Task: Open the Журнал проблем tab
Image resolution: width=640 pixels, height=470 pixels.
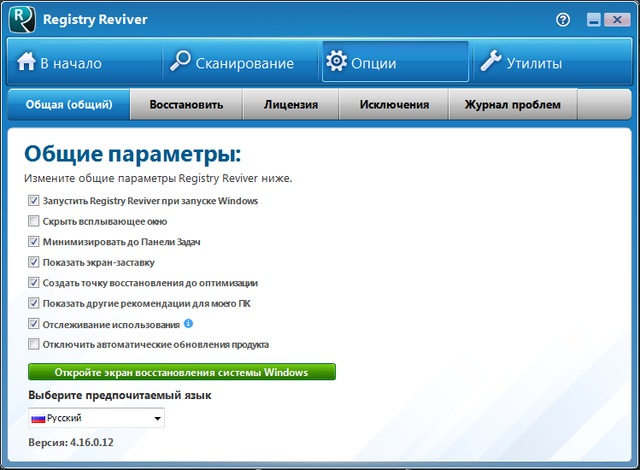Action: pos(512,104)
